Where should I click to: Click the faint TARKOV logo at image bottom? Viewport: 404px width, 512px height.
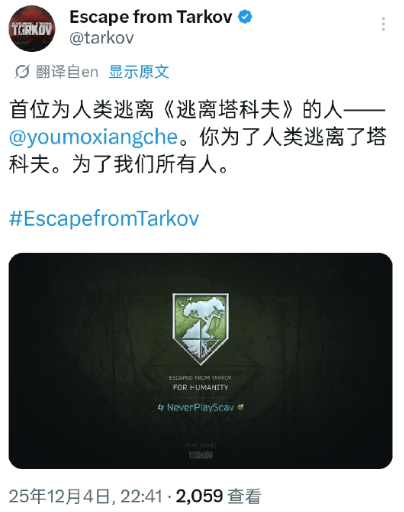coord(200,455)
